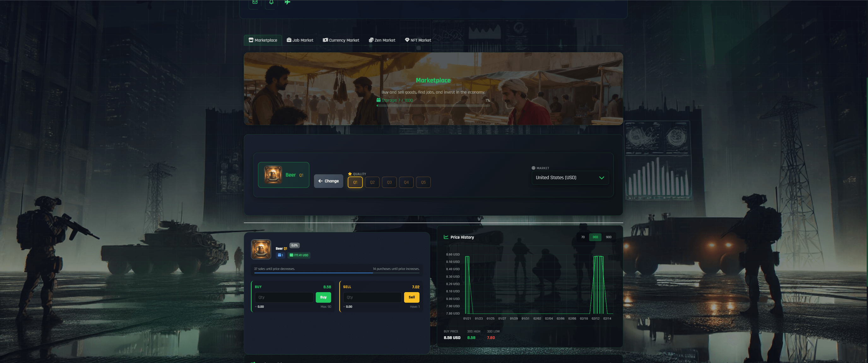The height and width of the screenshot is (363, 868).
Task: Click the Beer thumbnail in trade panel
Action: click(x=261, y=249)
